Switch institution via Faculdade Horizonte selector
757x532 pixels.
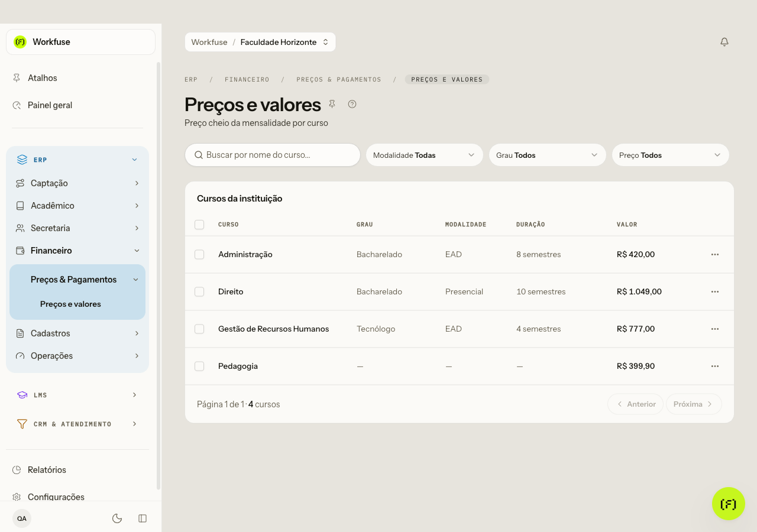284,42
